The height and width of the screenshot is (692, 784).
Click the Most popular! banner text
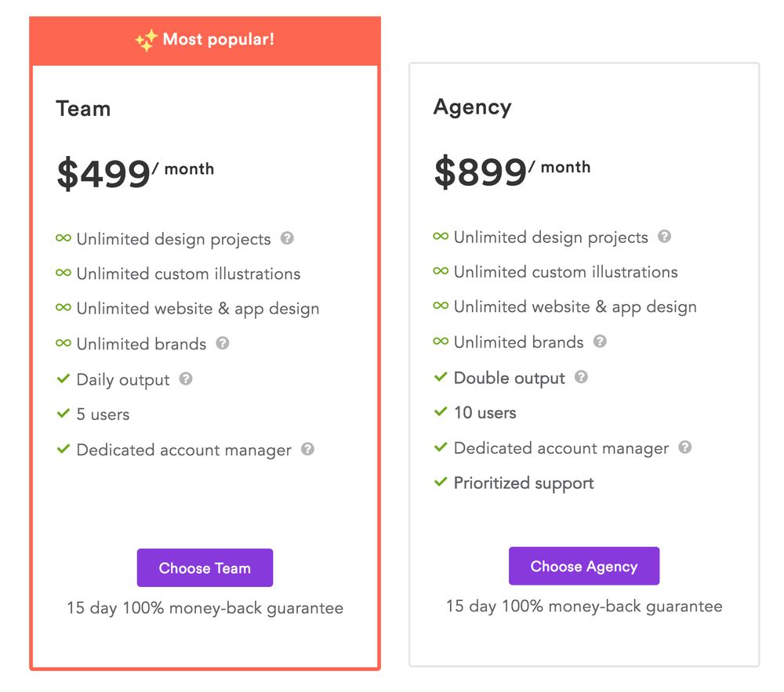[219, 39]
